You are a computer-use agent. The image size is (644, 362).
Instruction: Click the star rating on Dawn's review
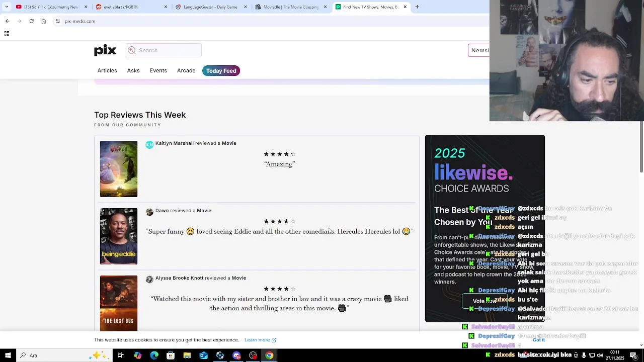[279, 222]
